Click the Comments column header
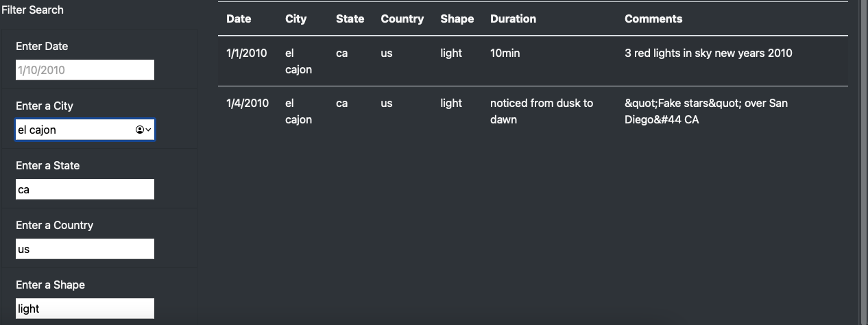The image size is (868, 325). (x=653, y=19)
